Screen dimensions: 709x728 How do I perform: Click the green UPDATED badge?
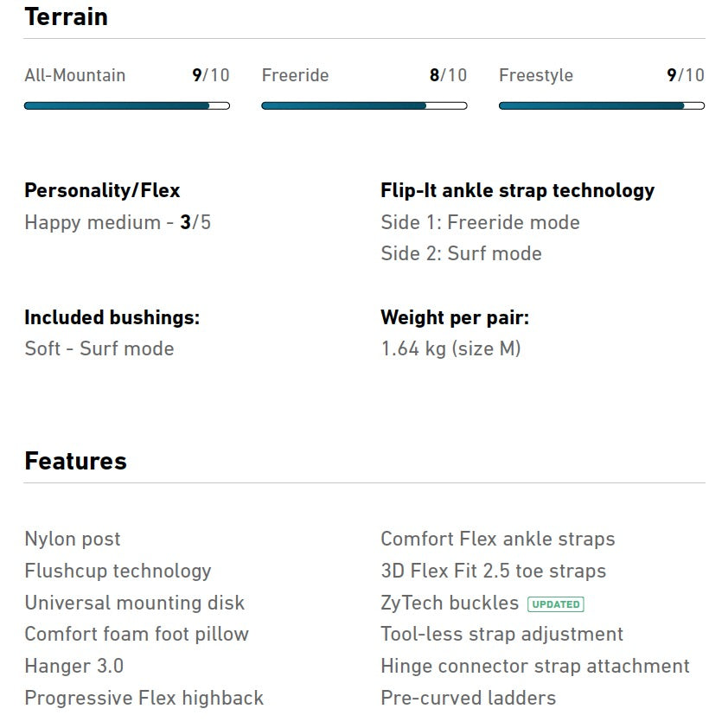[x=556, y=603]
